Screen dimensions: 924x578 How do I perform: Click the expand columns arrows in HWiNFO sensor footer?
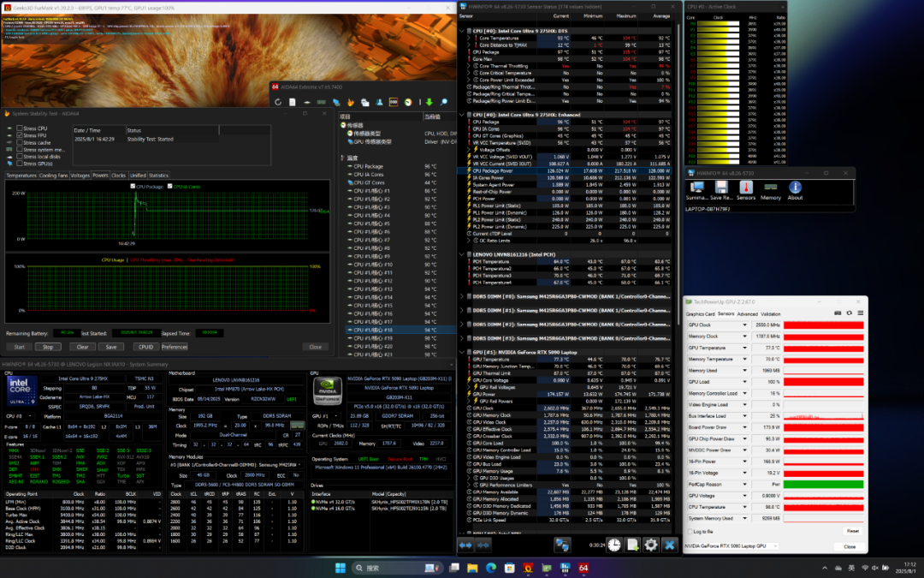click(466, 545)
